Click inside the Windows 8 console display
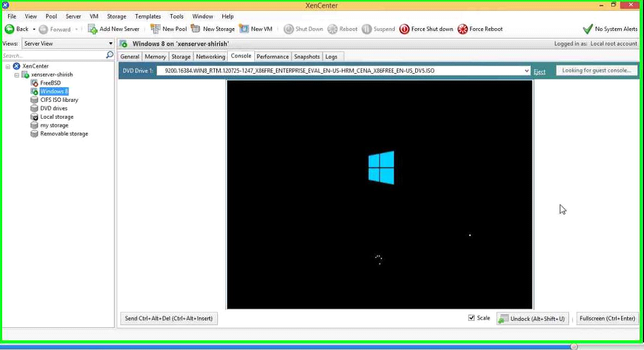This screenshot has height=350, width=644. (x=379, y=195)
